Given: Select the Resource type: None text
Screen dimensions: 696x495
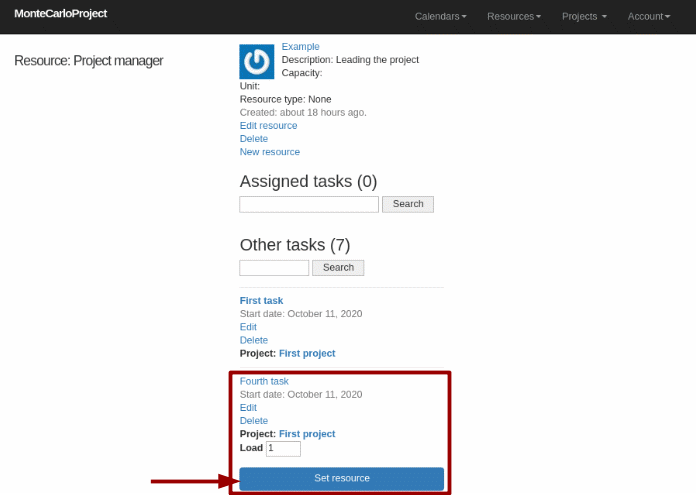Looking at the screenshot, I should pos(285,99).
